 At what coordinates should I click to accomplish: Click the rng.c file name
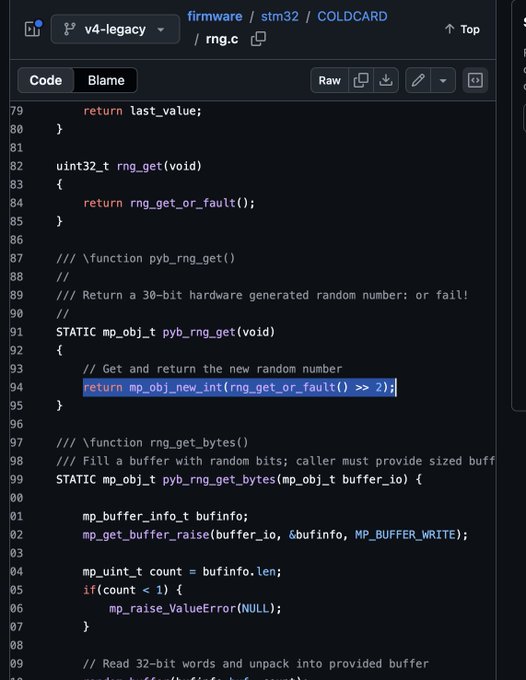[x=222, y=39]
